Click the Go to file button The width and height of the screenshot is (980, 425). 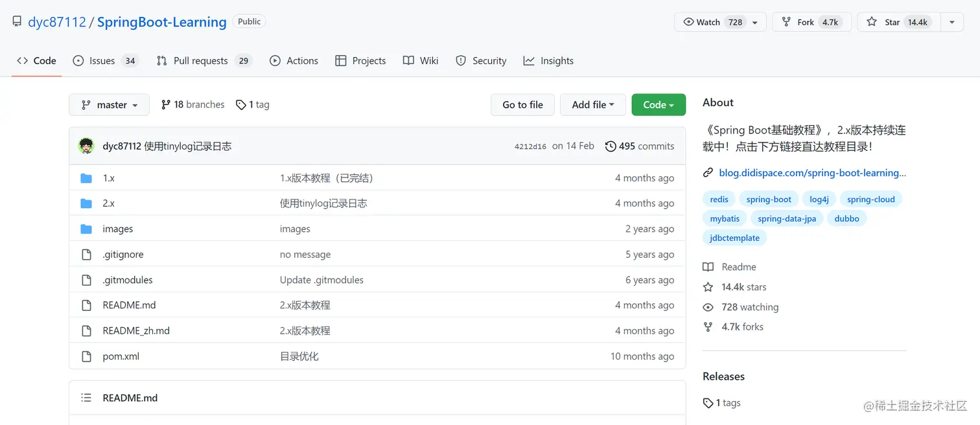pyautogui.click(x=522, y=104)
